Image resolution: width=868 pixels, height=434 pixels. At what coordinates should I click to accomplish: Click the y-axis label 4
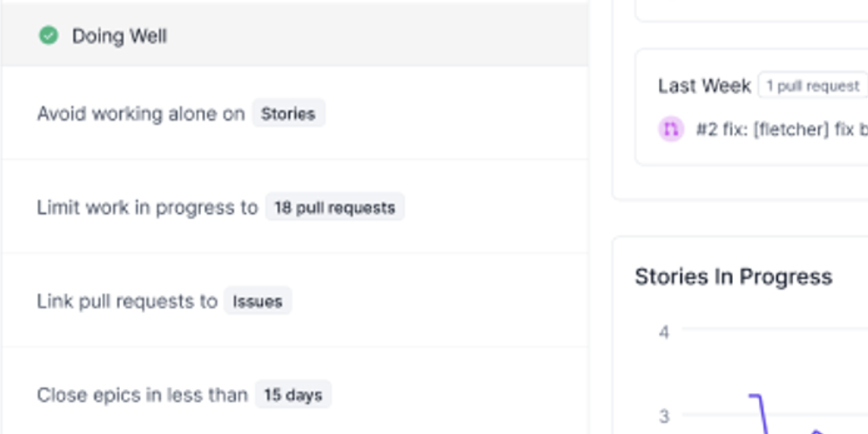coord(664,332)
